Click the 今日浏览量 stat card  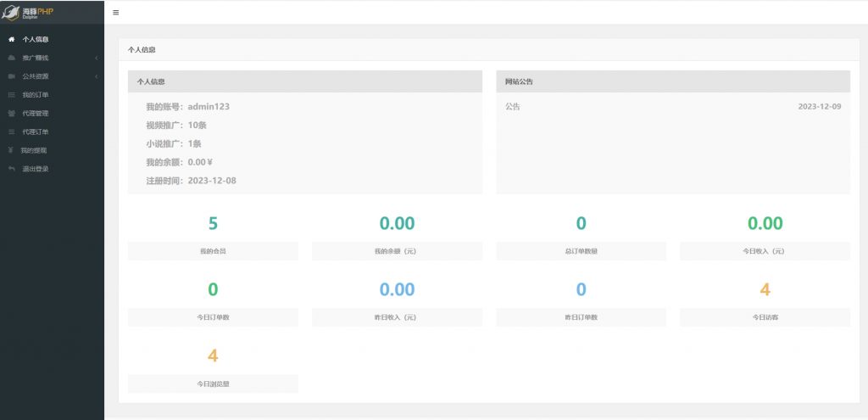pyautogui.click(x=213, y=367)
